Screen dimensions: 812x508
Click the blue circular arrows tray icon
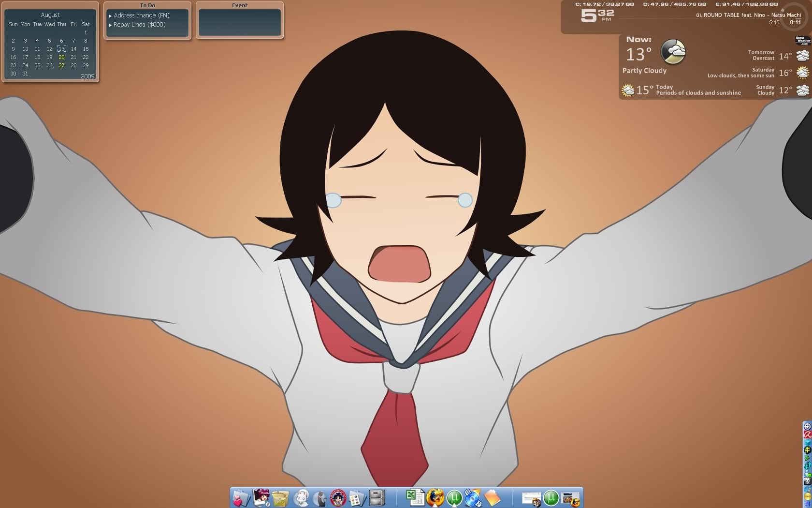pos(807,466)
